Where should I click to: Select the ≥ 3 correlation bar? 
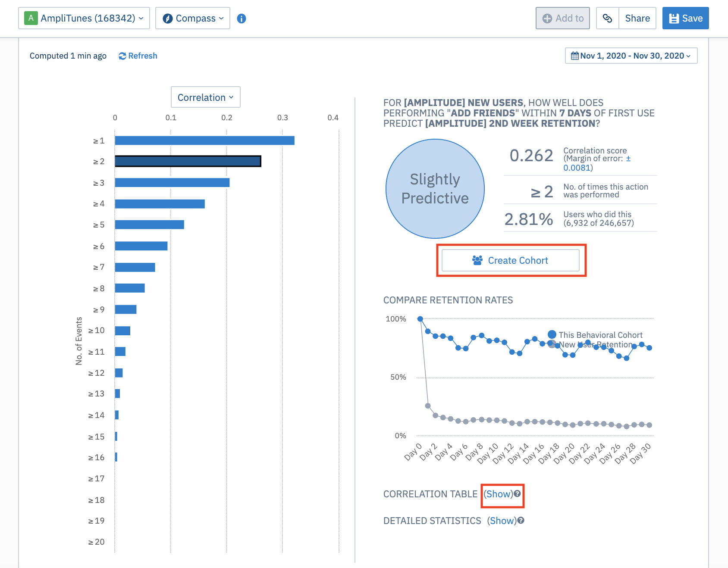pyautogui.click(x=172, y=183)
